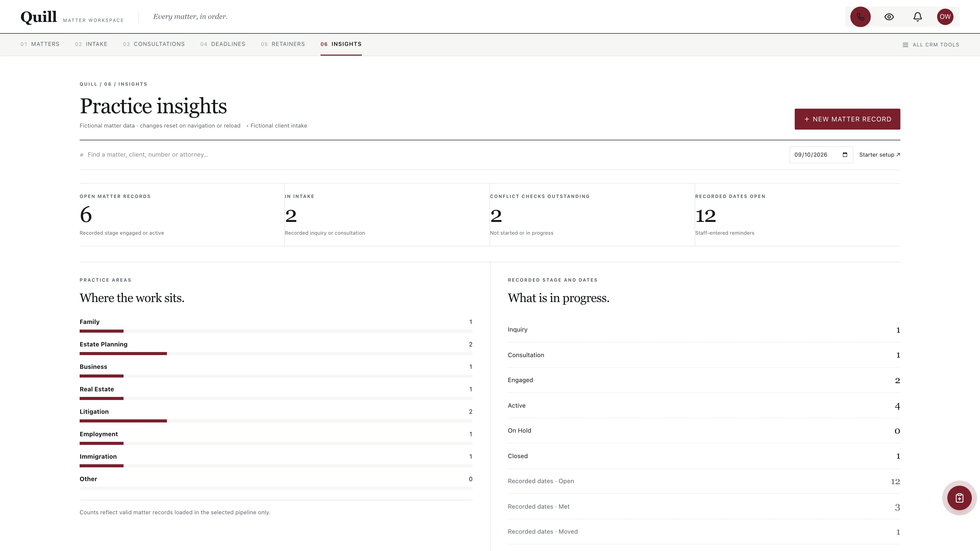Select the Real Estate practice area label
This screenshot has width=980, height=551.
pyautogui.click(x=97, y=389)
